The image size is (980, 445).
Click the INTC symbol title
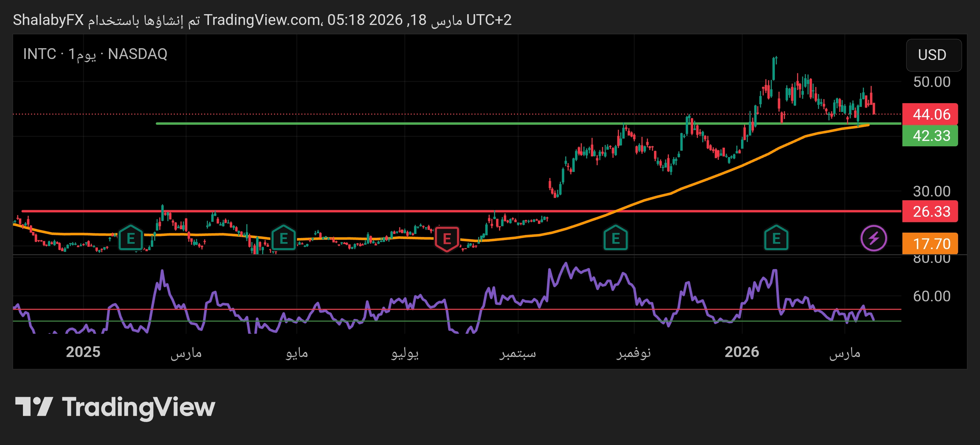click(39, 54)
